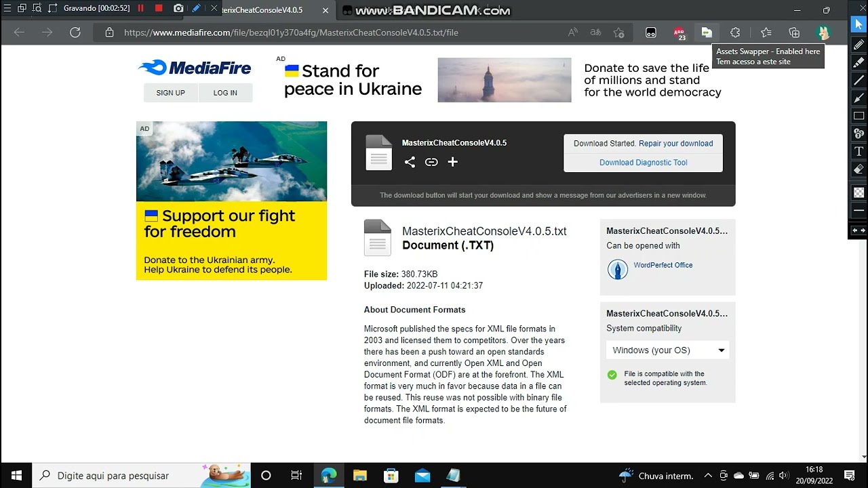
Task: Open the drawing color picker swatch
Action: click(859, 192)
